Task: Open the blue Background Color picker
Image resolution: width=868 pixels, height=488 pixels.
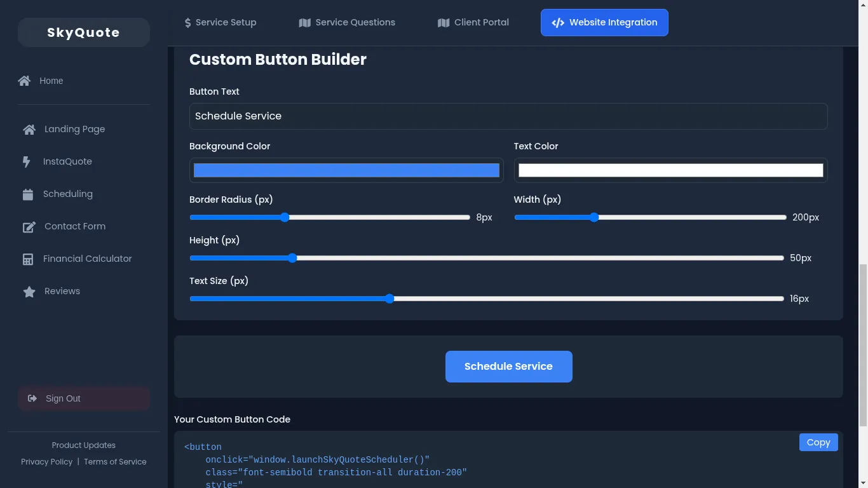Action: coord(346,170)
